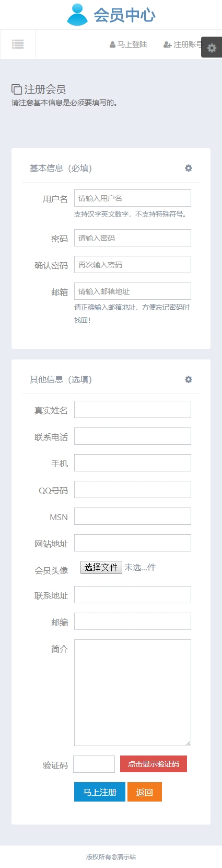
Task: Click the 请输入邮箱地址 email field
Action: [133, 291]
